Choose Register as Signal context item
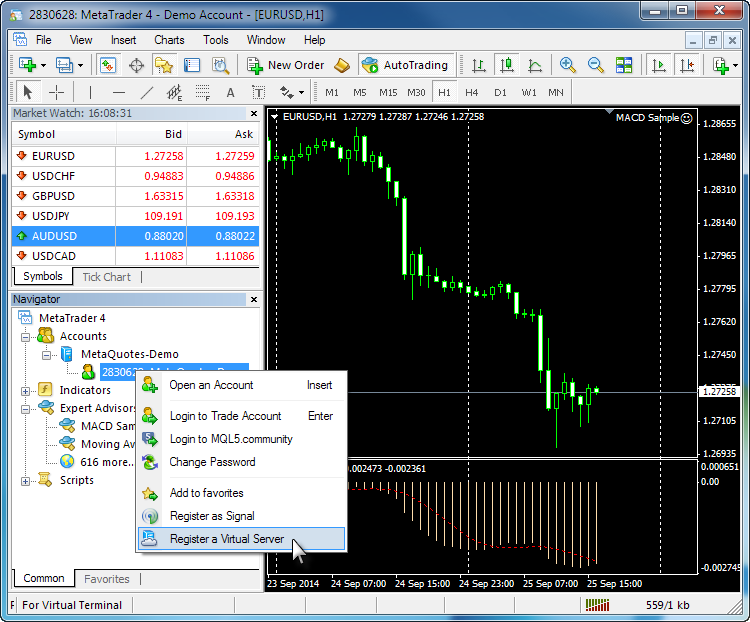750x622 pixels. 242,516
